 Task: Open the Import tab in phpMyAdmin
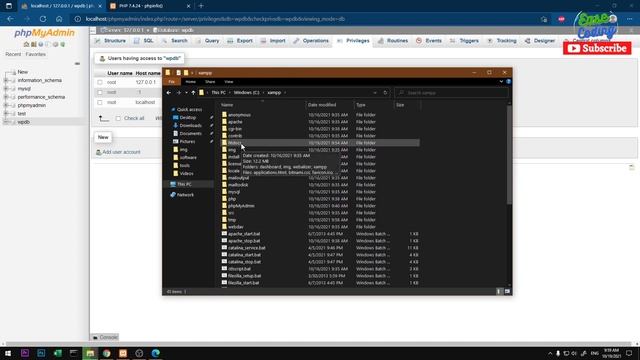point(273,41)
